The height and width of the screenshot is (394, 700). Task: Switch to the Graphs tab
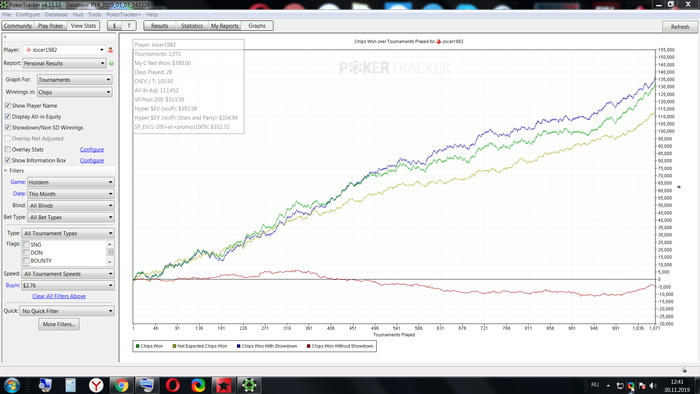(257, 26)
